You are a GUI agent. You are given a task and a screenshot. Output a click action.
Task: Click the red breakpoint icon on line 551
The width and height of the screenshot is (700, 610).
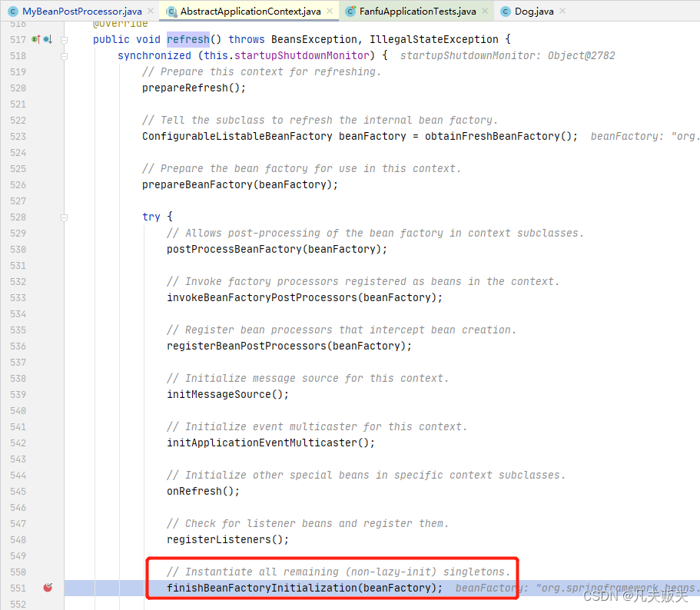pyautogui.click(x=48, y=587)
